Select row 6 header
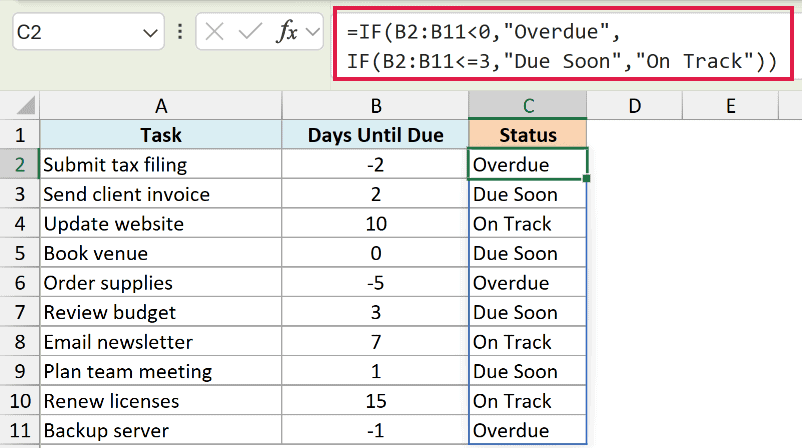The image size is (802, 448). click(x=19, y=283)
